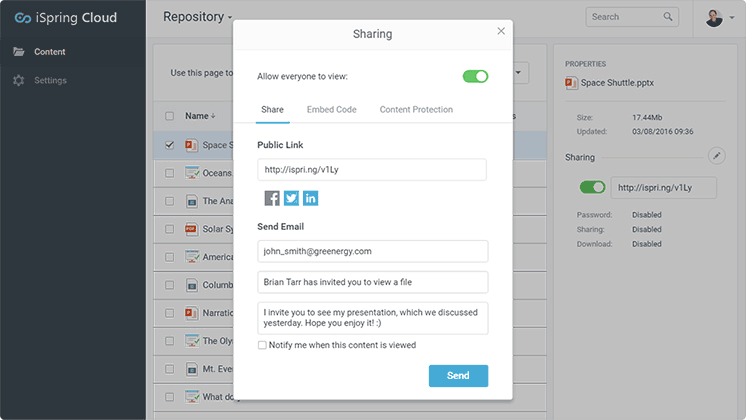The image size is (746, 420).
Task: Open Content in the left sidebar
Action: (50, 52)
